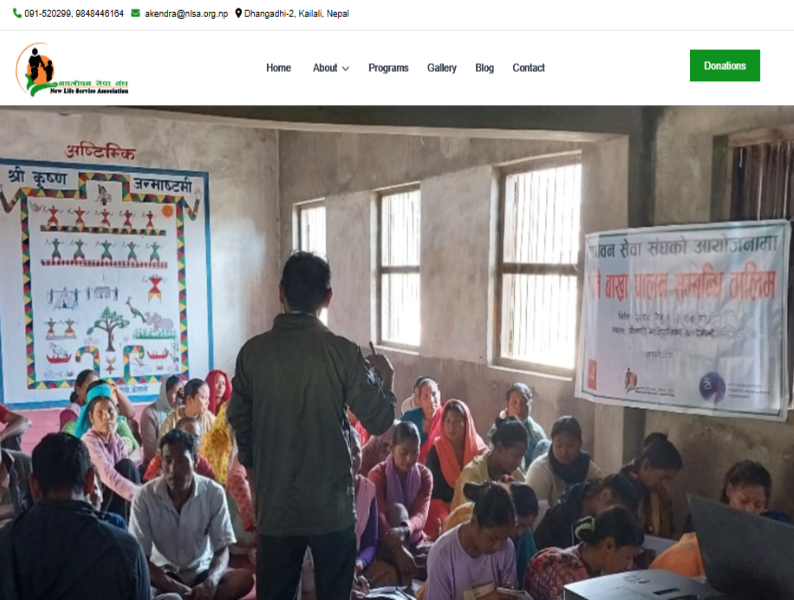Click the green Donations button
The height and width of the screenshot is (600, 794).
pyautogui.click(x=725, y=65)
